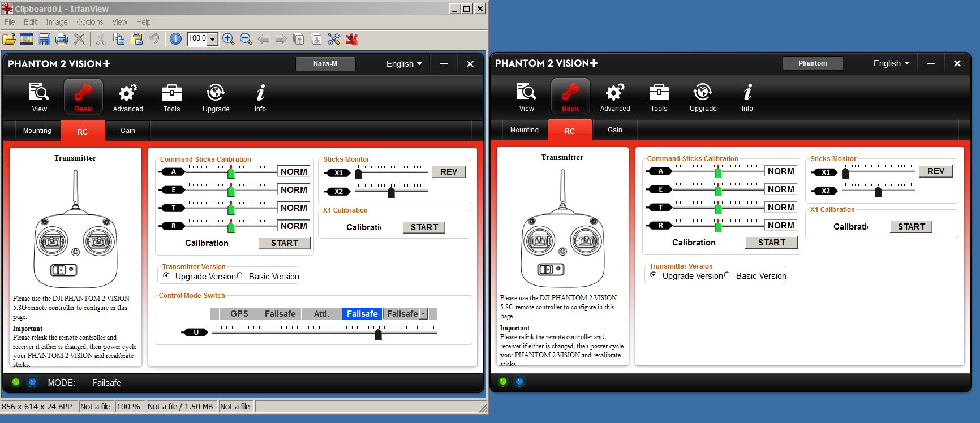Start X1 Calibration in right Phantom window

(912, 227)
